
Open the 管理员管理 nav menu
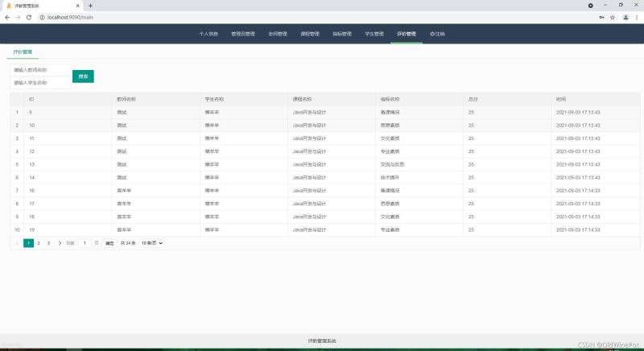[243, 34]
